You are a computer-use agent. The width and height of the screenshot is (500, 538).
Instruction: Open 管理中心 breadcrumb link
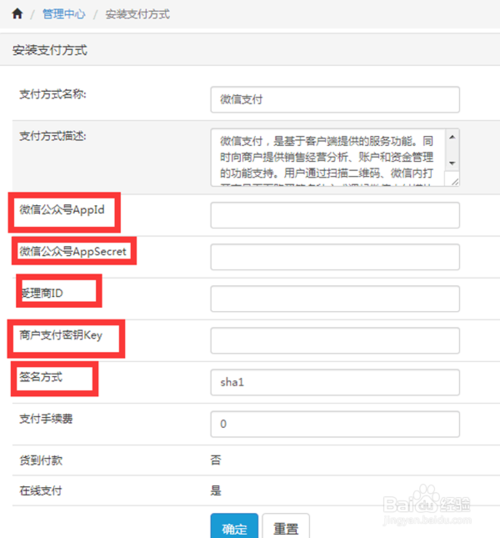click(x=64, y=14)
